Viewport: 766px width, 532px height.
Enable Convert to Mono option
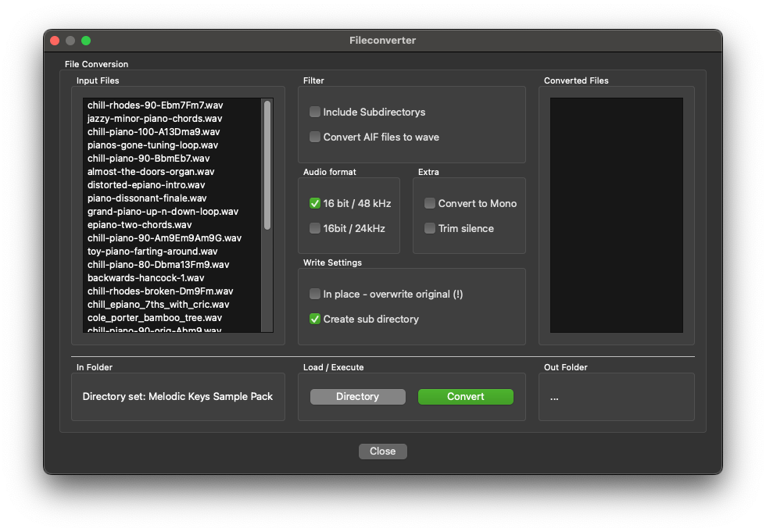coord(430,203)
